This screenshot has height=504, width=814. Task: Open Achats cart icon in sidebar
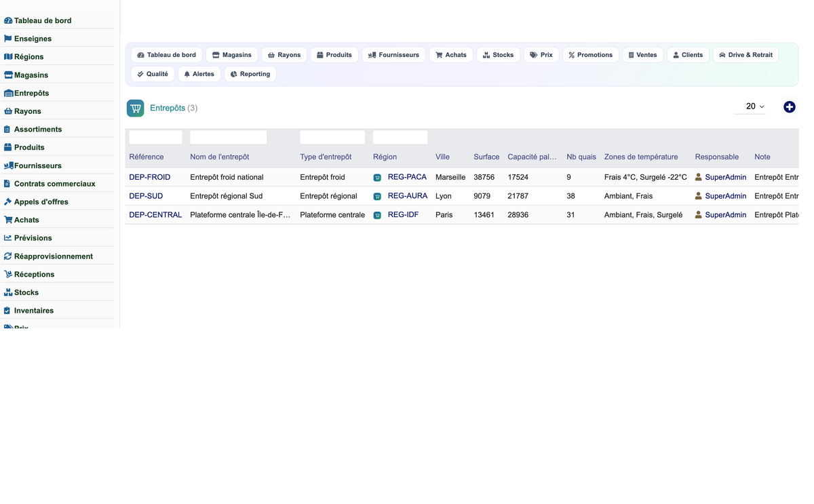coord(8,220)
